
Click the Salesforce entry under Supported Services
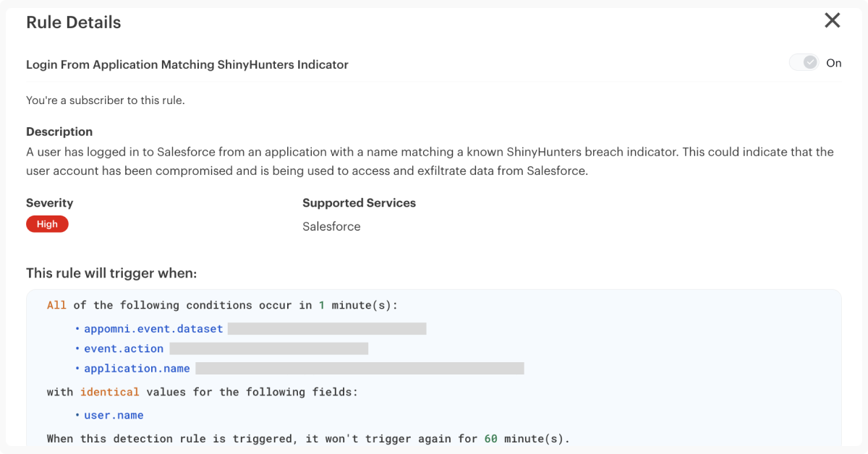[x=331, y=226]
